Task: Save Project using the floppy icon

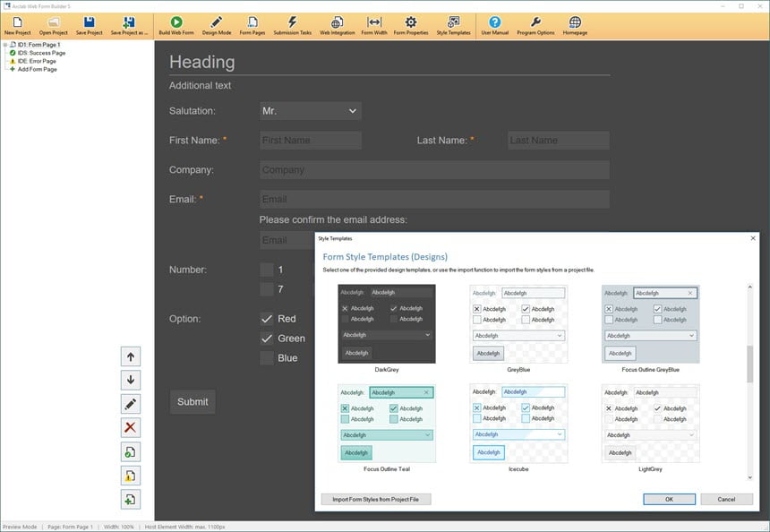Action: (89, 26)
